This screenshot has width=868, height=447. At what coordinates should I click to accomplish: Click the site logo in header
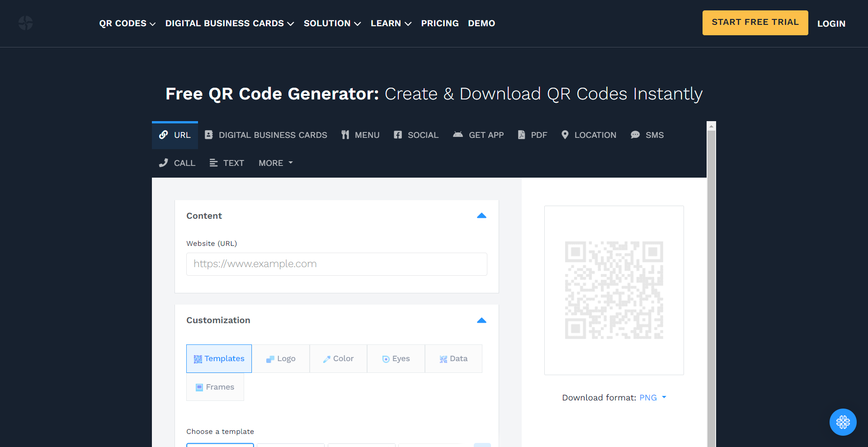point(26,23)
